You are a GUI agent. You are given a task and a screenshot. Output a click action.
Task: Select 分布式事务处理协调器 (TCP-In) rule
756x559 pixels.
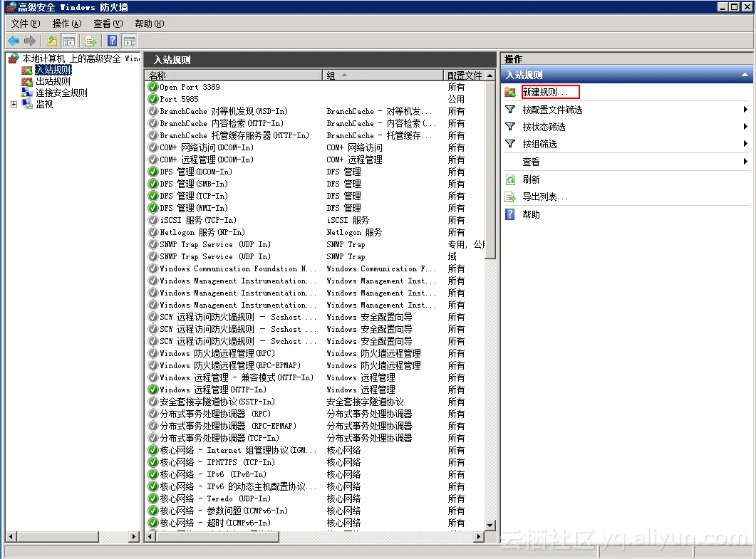219,438
